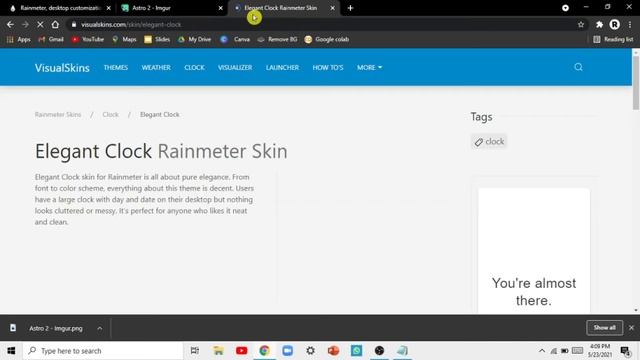Open the YouTube bookmark

coord(87,39)
